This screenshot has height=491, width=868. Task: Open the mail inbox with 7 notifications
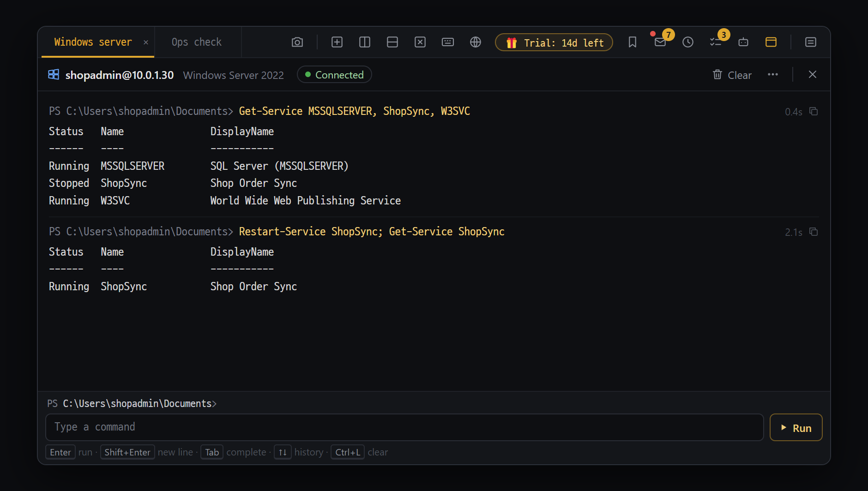(660, 42)
